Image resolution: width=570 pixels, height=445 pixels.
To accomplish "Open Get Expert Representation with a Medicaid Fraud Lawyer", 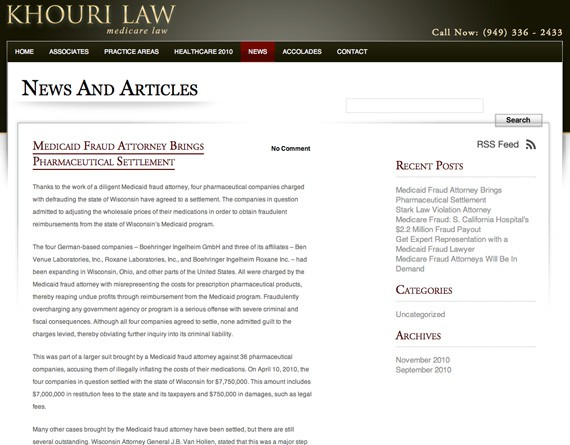I will pos(451,244).
